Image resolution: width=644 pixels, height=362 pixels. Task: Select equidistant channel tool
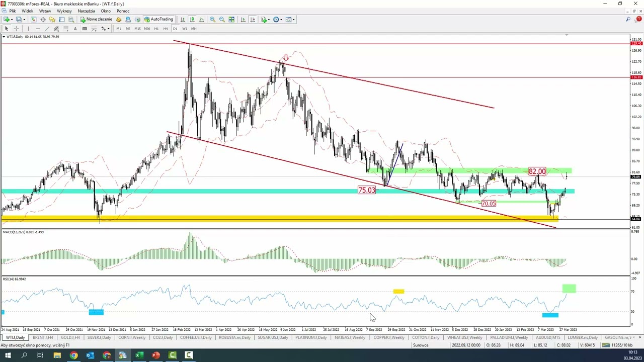(x=56, y=29)
